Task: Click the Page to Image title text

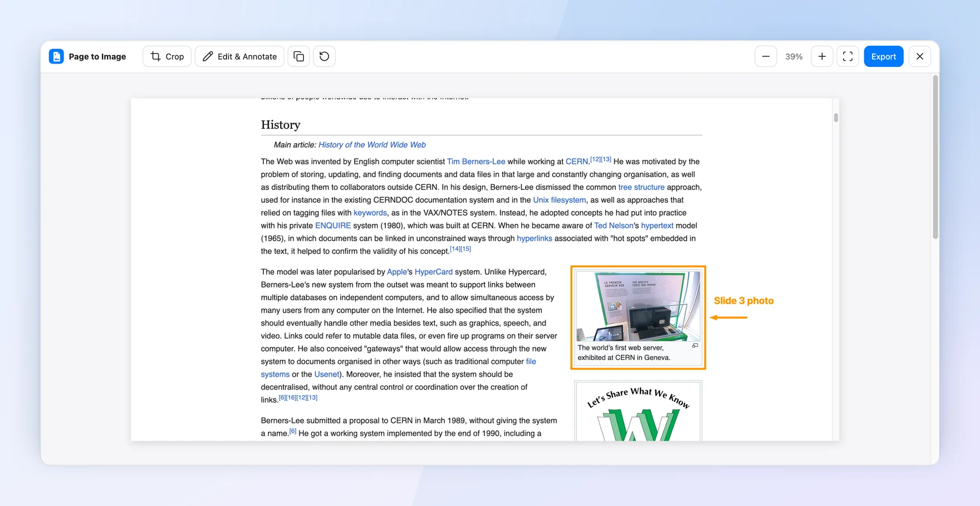Action: tap(97, 56)
